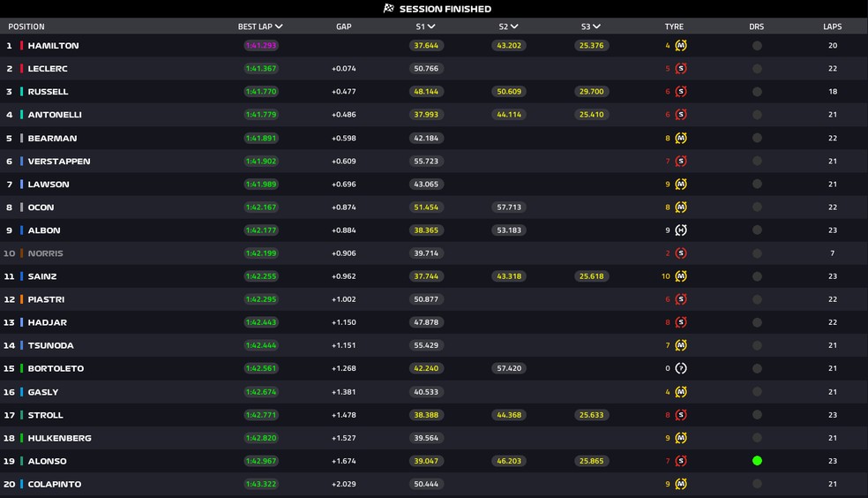
Task: Click Hamilton's DRS indicator dot
Action: 757,45
